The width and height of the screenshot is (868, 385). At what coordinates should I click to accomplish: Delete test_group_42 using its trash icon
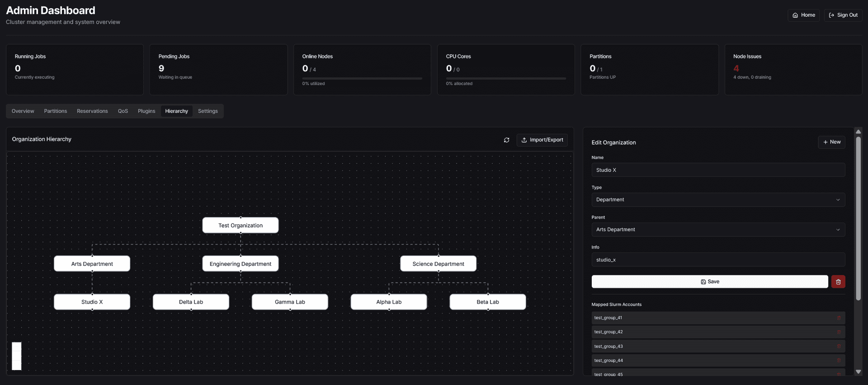pyautogui.click(x=839, y=332)
